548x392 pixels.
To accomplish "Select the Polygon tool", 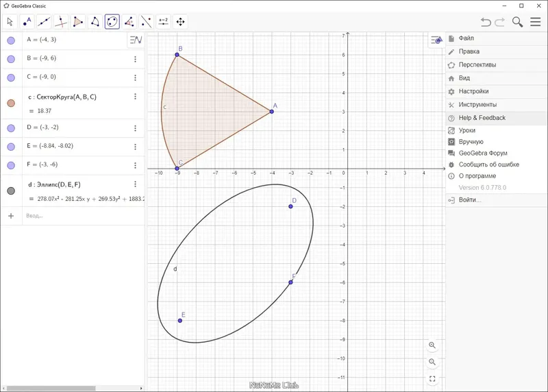I will point(78,22).
